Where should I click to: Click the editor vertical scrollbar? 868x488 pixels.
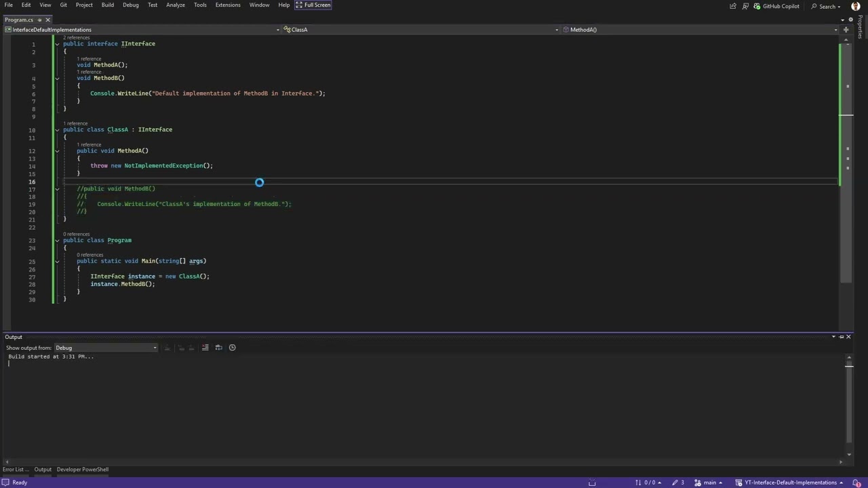[846, 163]
